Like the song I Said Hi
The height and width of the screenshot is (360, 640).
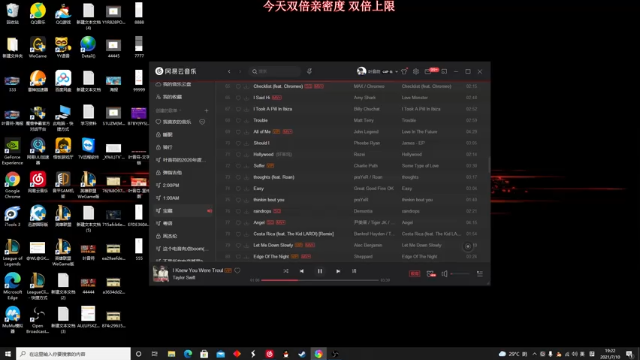pyautogui.click(x=238, y=98)
